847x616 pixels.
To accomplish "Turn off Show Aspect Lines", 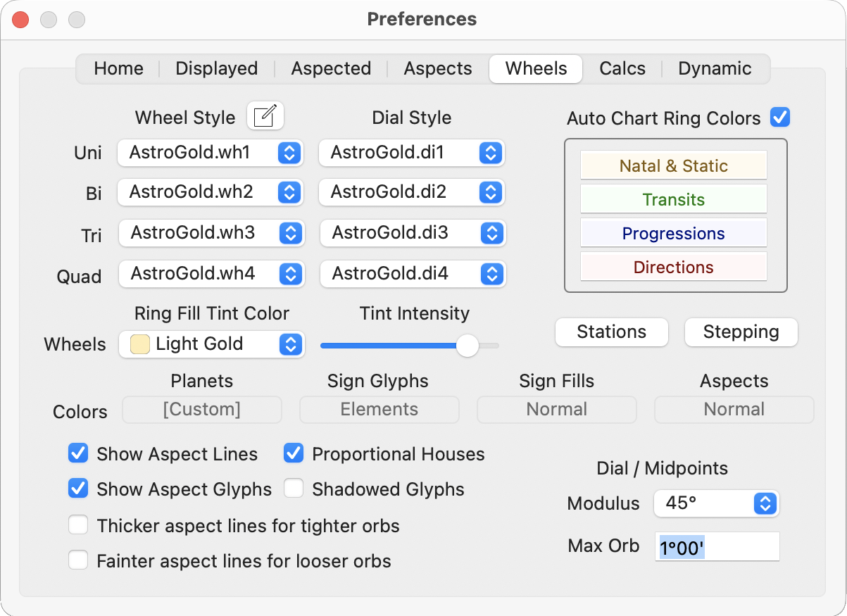I will pos(78,454).
